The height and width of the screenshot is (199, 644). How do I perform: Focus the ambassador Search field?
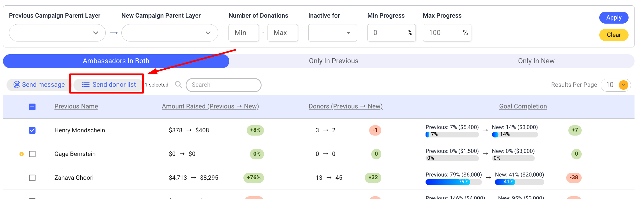coord(223,85)
